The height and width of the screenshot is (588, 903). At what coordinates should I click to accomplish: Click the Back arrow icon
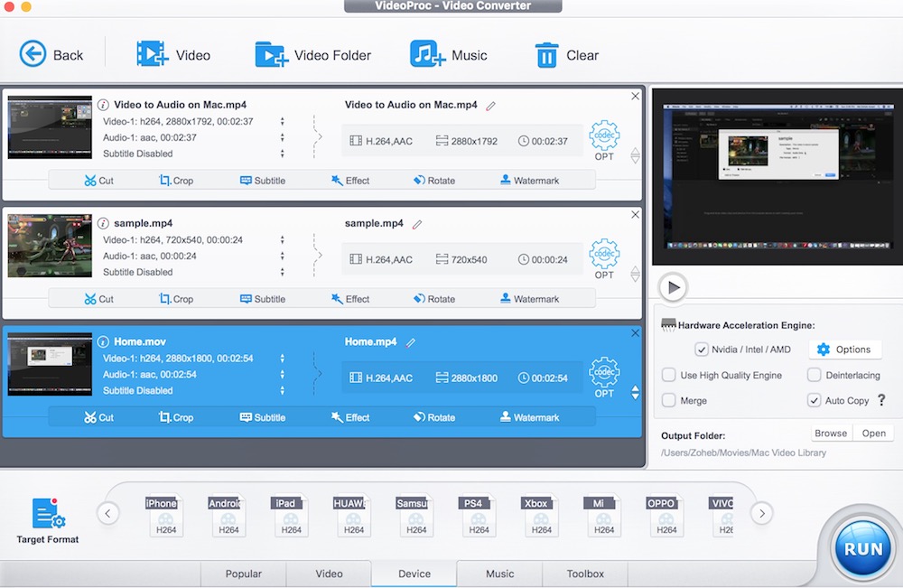coord(33,54)
